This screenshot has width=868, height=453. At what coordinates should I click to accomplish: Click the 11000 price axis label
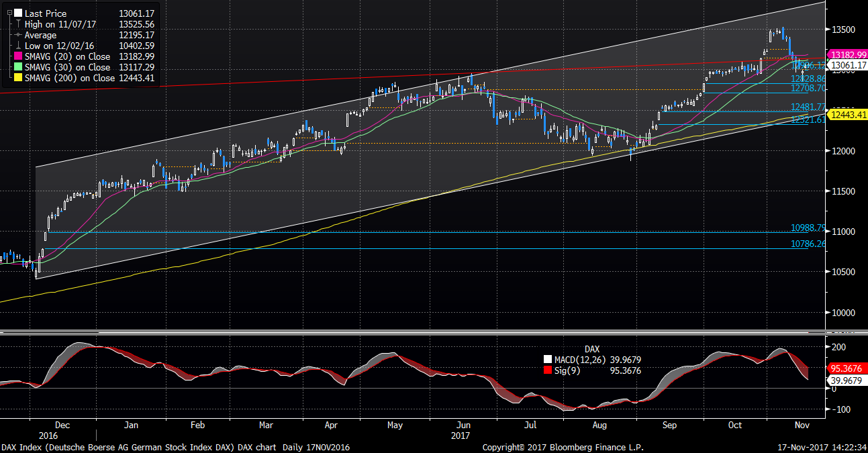[x=843, y=232]
